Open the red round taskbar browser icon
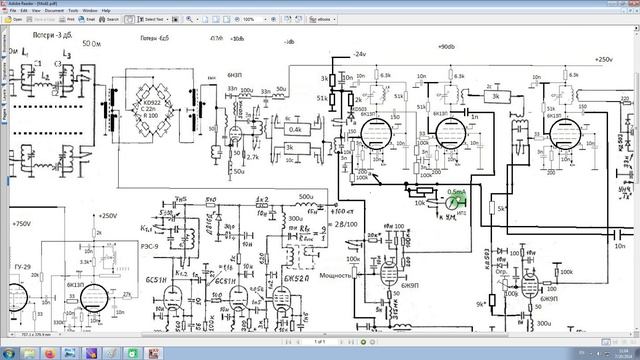This screenshot has height=360, width=640. (x=50, y=353)
